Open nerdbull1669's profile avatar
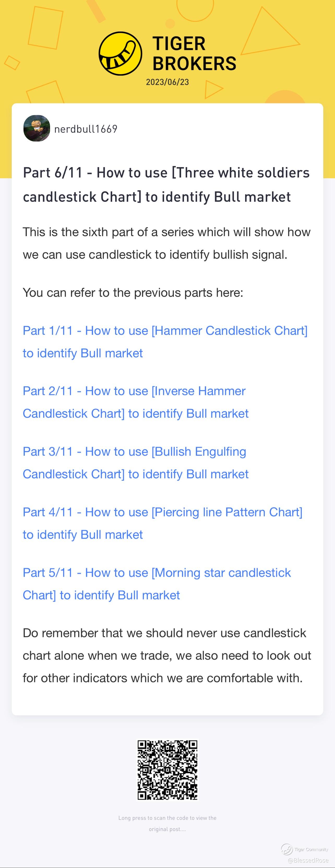Screen dimensions: 335x868 37,128
